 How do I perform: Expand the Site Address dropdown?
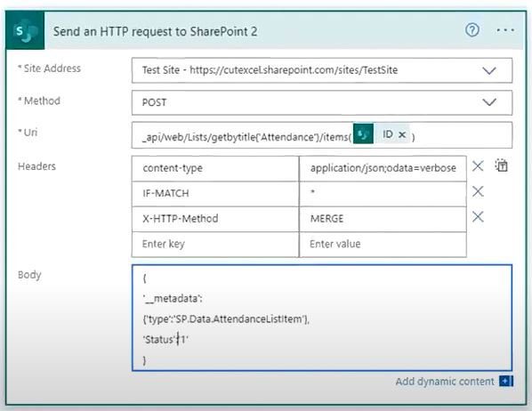click(x=489, y=70)
